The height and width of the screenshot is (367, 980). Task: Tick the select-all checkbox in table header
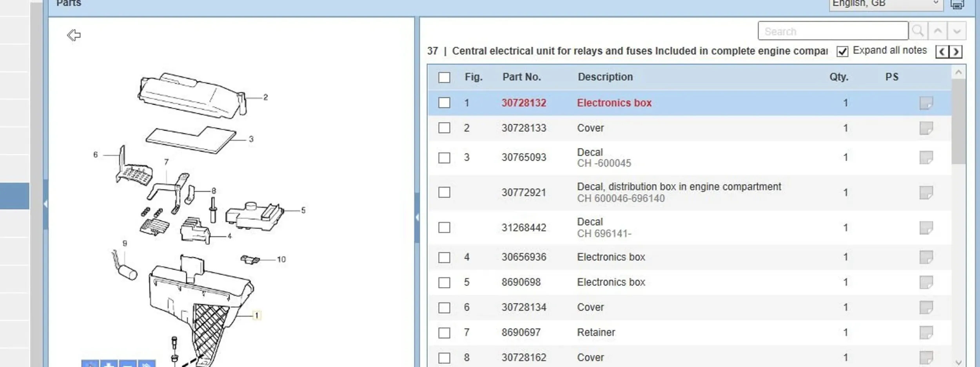click(444, 77)
